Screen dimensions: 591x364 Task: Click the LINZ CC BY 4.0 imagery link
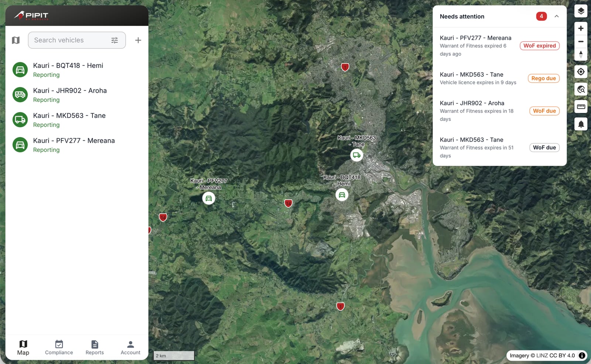tap(556, 356)
